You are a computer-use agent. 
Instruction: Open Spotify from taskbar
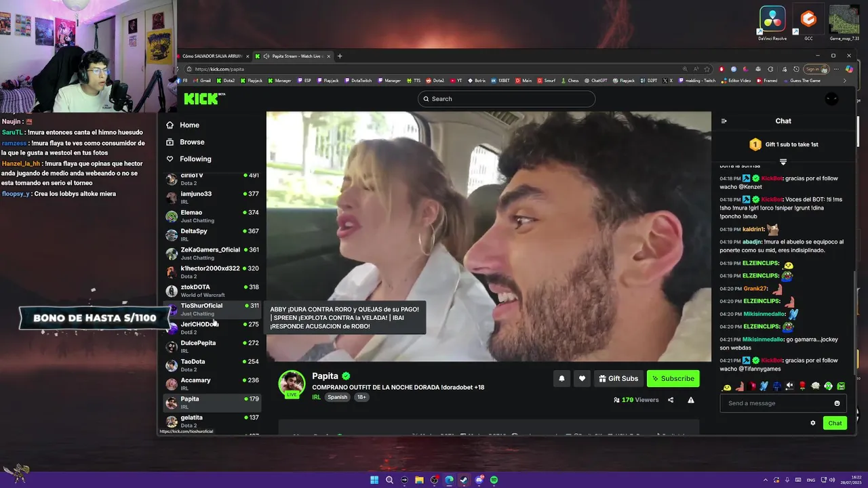[494, 480]
